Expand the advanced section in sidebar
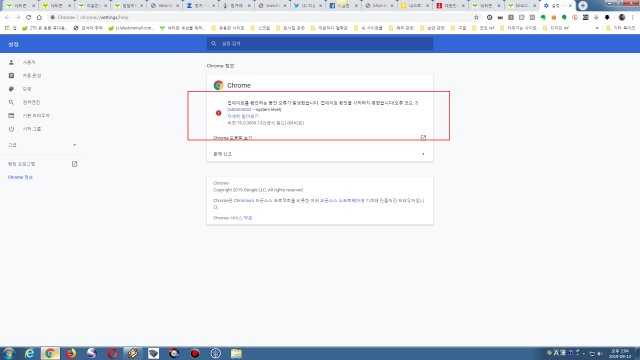The width and height of the screenshot is (640, 360). point(42,145)
